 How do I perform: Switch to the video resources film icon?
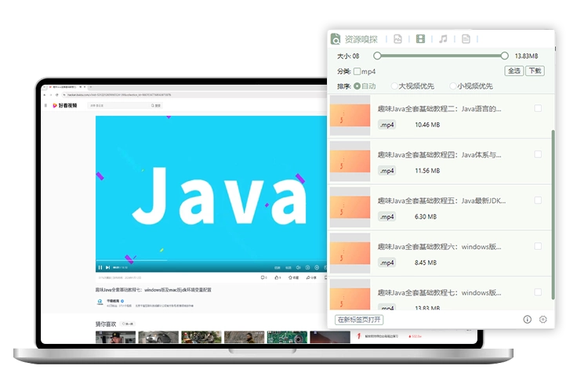point(421,38)
